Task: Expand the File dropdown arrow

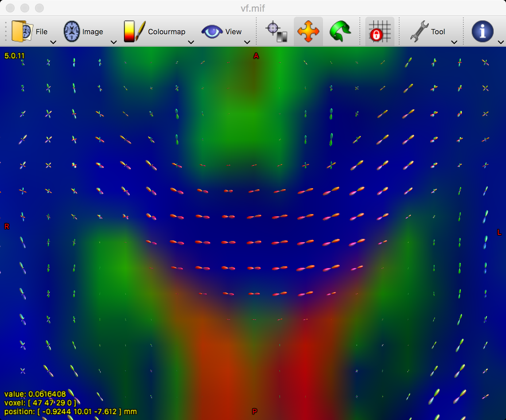Action: click(53, 42)
